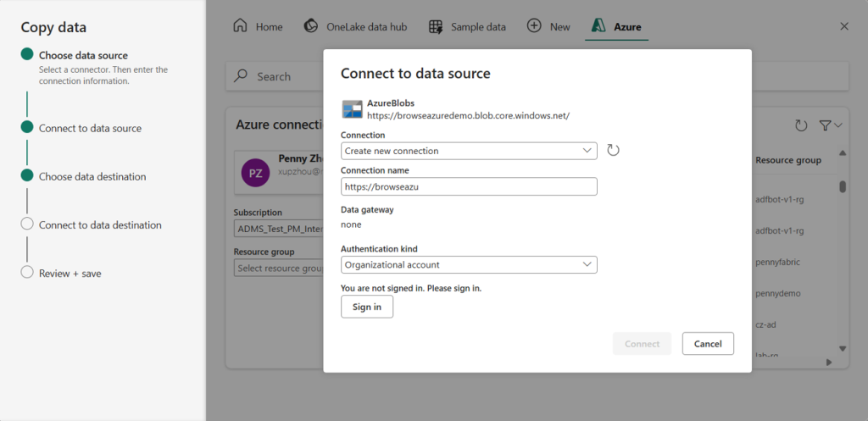Select the pennydemo resource group row

point(778,293)
